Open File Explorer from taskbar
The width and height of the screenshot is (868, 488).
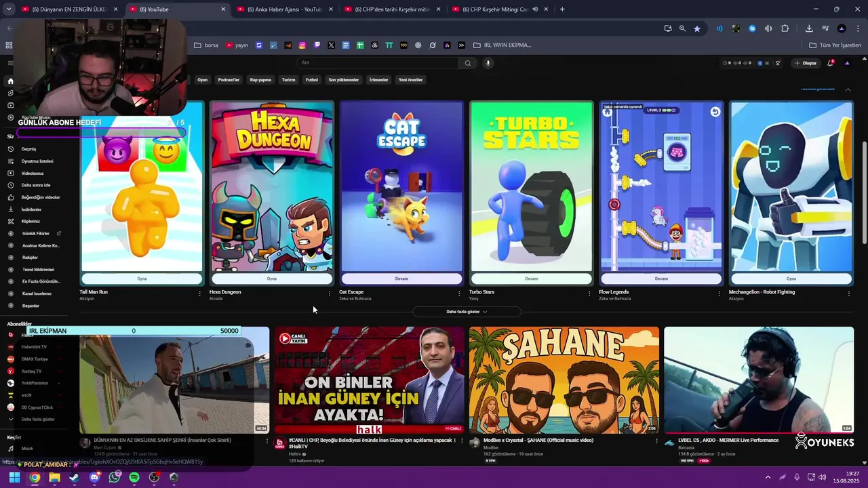tap(54, 477)
